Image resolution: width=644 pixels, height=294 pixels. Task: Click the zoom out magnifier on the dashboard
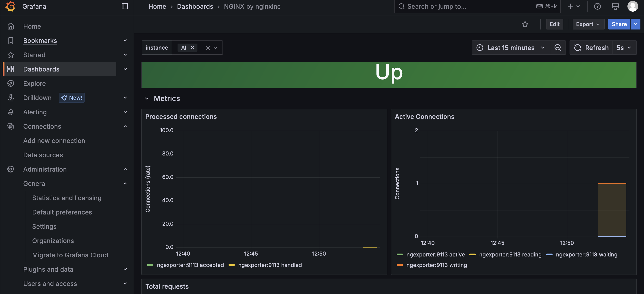558,47
